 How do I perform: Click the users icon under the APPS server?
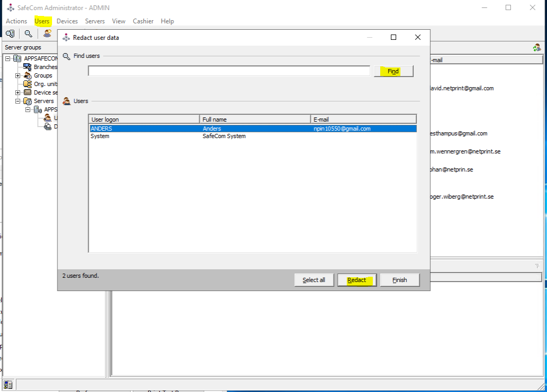click(x=47, y=118)
